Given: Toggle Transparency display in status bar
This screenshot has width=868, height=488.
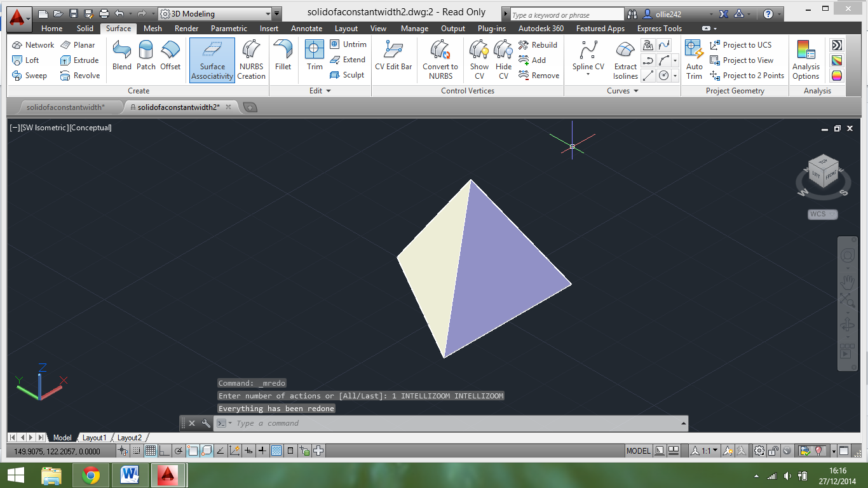Looking at the screenshot, I should click(x=276, y=451).
